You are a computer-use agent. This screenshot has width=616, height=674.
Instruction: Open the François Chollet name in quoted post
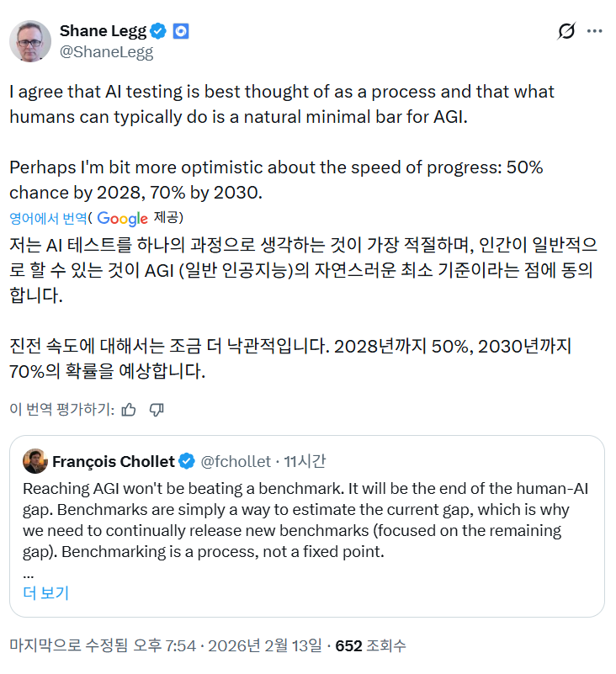113,461
